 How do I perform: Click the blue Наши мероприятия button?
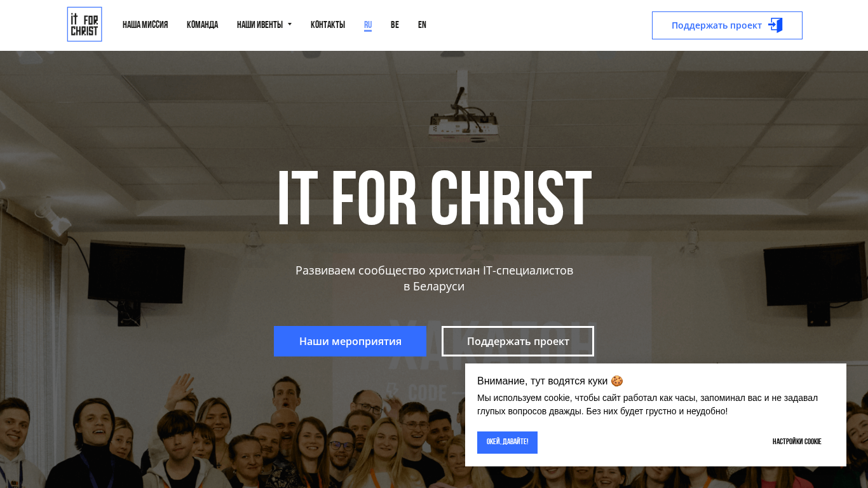point(350,341)
